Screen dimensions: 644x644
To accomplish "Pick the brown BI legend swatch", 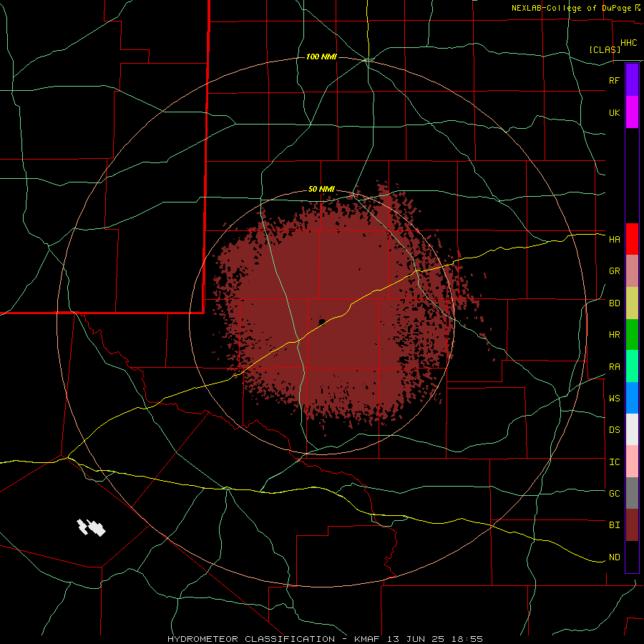I will pos(632,525).
